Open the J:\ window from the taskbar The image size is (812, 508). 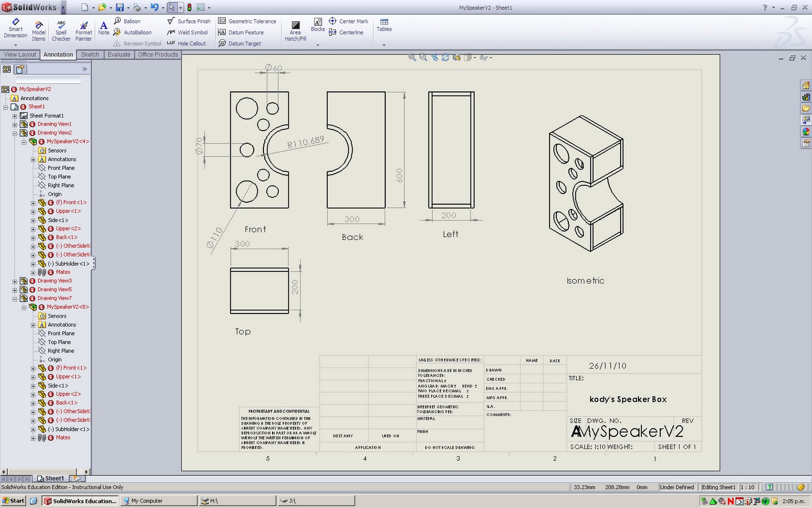pyautogui.click(x=316, y=501)
